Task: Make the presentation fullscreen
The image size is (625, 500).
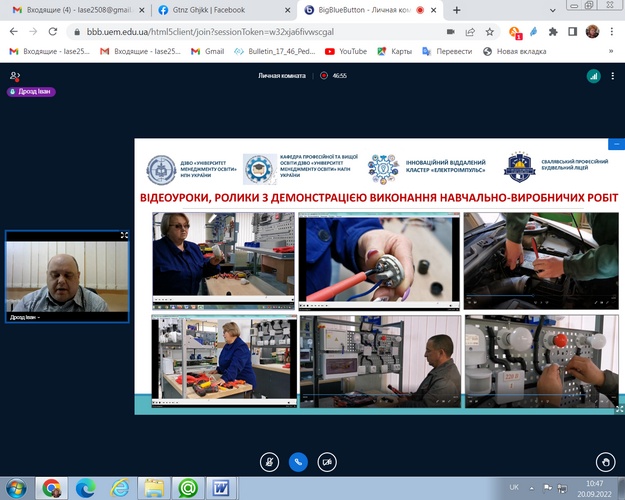Action: [x=617, y=407]
